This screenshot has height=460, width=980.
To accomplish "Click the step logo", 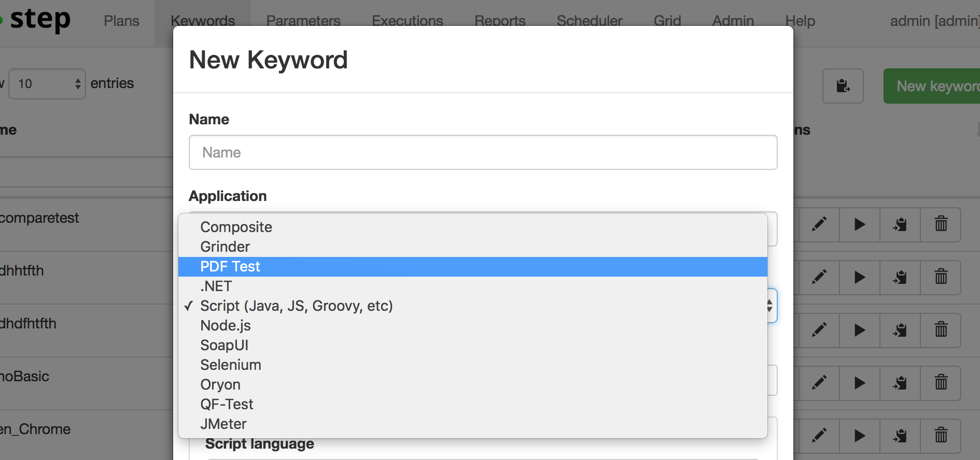I will tap(36, 20).
